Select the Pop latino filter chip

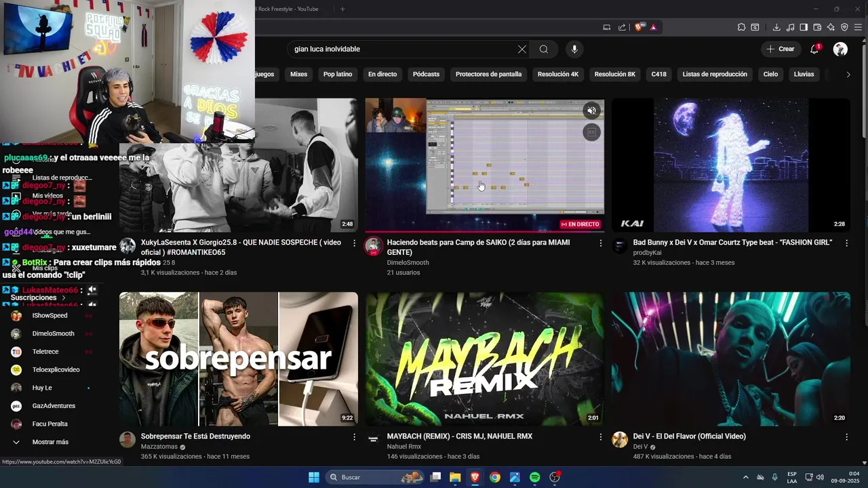click(x=338, y=75)
